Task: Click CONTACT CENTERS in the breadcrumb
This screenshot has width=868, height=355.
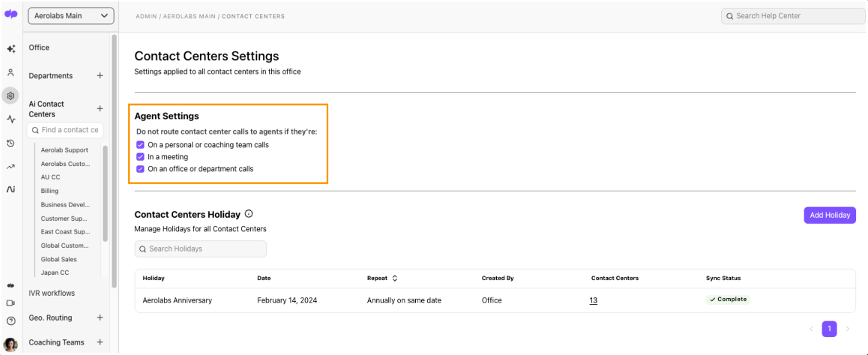Action: tap(253, 16)
